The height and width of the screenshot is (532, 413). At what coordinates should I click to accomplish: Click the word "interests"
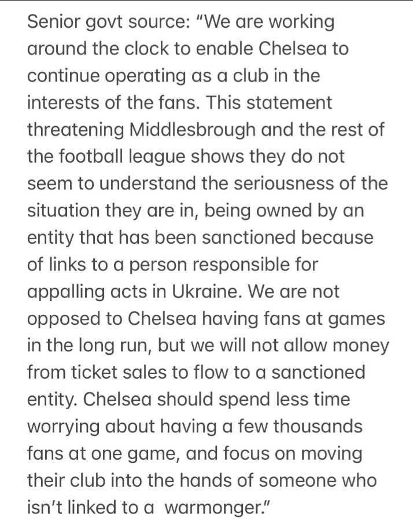(x=64, y=102)
